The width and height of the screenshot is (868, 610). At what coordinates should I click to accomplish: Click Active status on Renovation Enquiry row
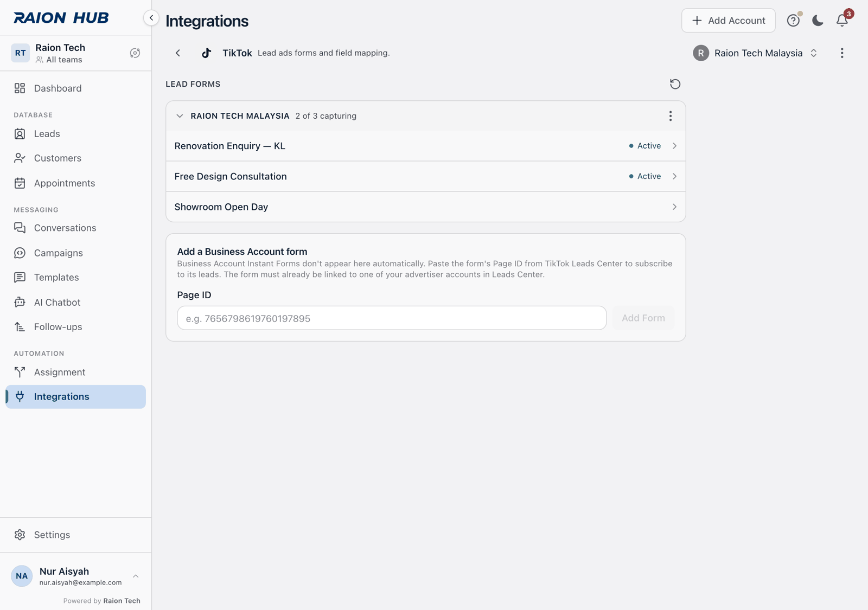(x=644, y=146)
